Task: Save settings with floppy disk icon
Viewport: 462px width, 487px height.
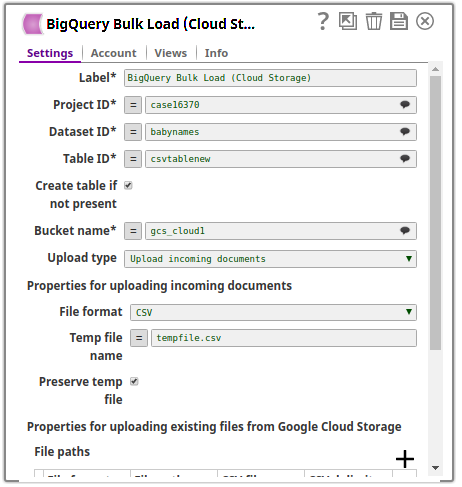Action: (x=399, y=21)
